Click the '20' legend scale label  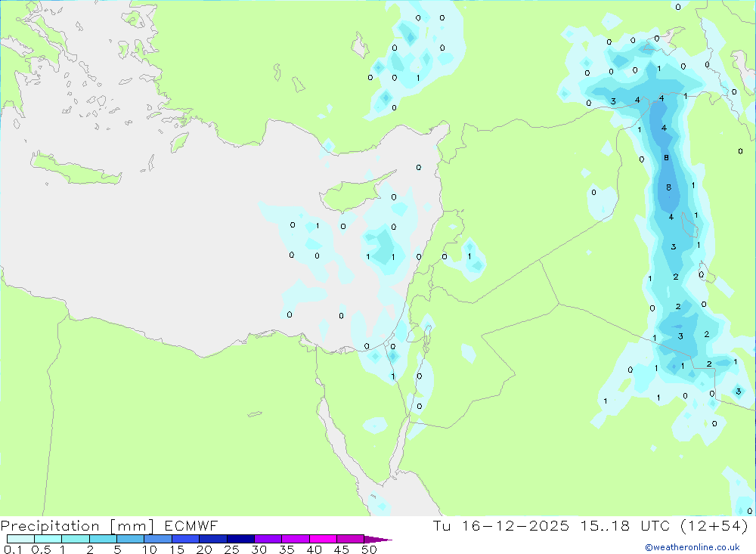(204, 549)
